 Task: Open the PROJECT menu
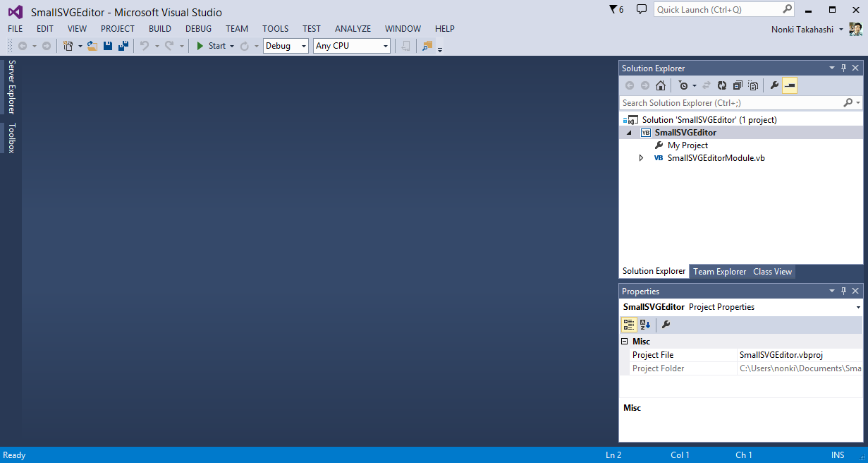pos(118,29)
